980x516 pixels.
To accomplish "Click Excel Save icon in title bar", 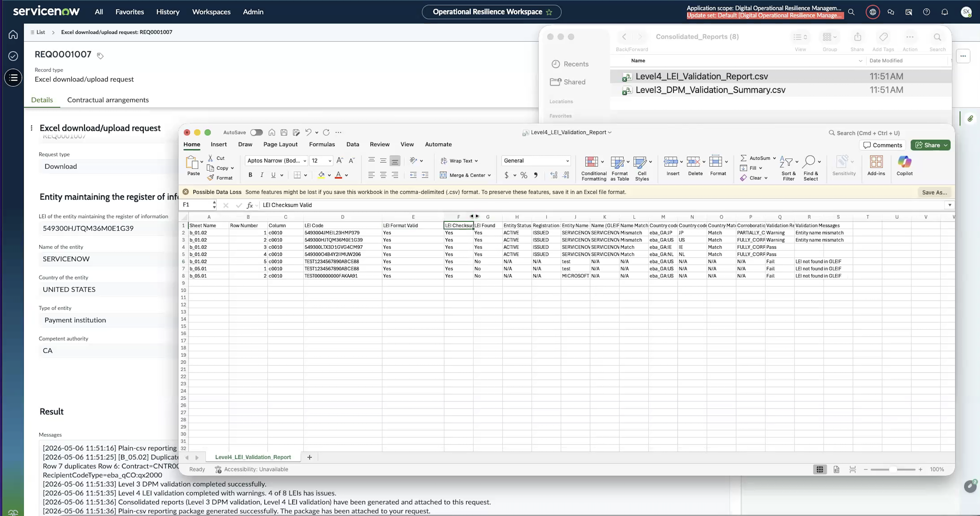I will [284, 133].
